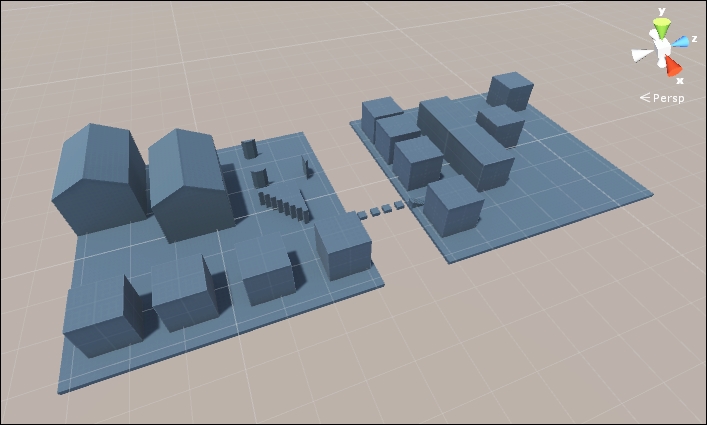Select the rear cylinder on left platform
707x425 pixels.
249,149
